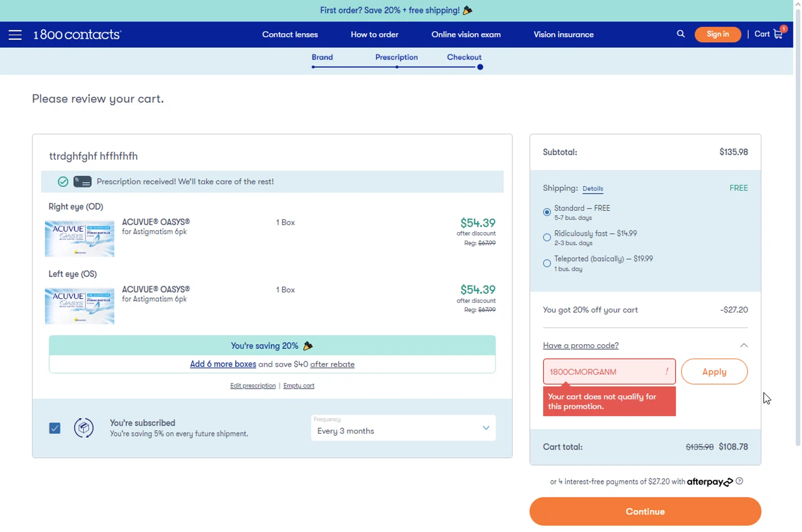
Task: Open the Every 3 months frequency dropdown
Action: tap(404, 428)
